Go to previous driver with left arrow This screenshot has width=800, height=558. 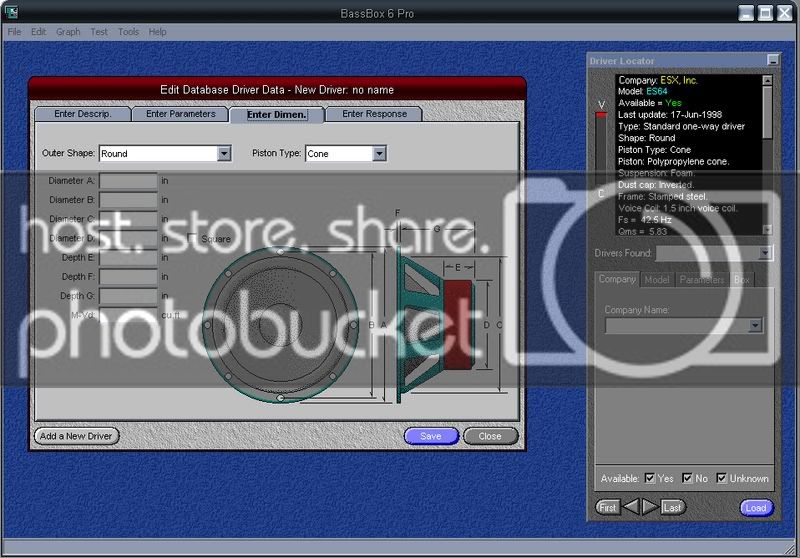(x=631, y=507)
